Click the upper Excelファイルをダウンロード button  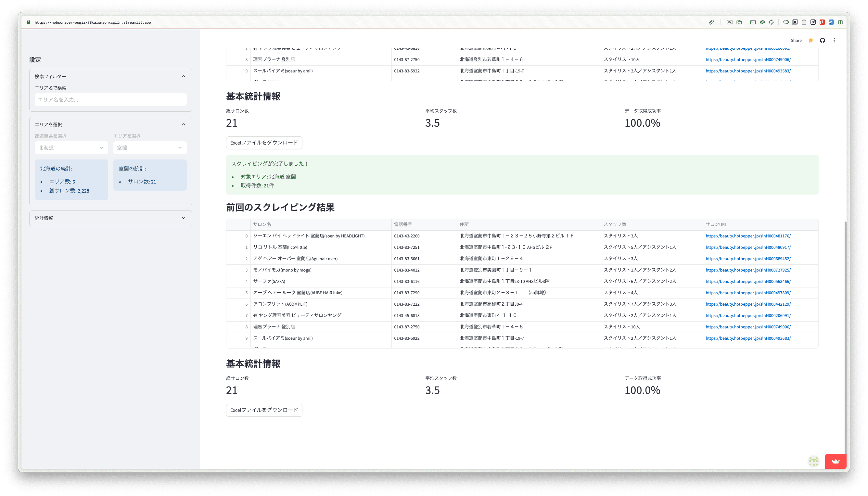pyautogui.click(x=264, y=143)
